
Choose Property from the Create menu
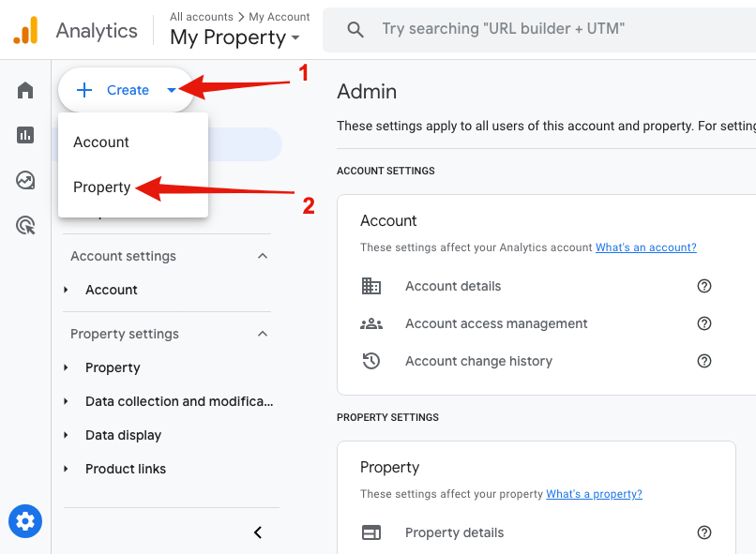pos(133,187)
